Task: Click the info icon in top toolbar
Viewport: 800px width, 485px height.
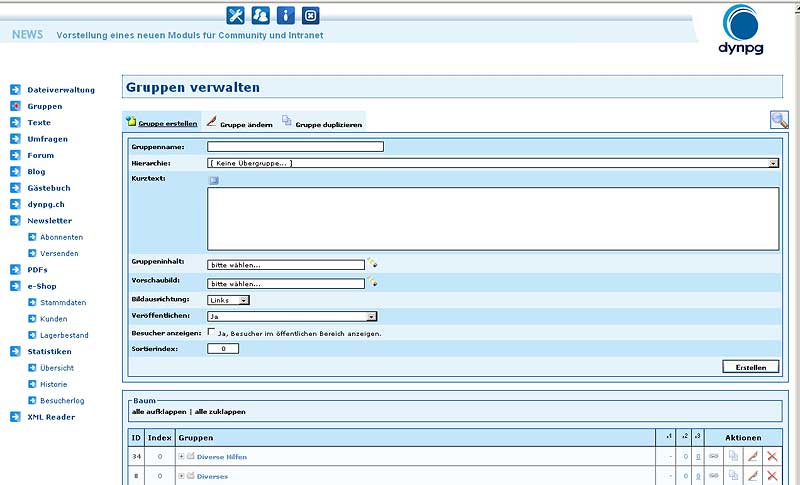Action: pyautogui.click(x=286, y=15)
